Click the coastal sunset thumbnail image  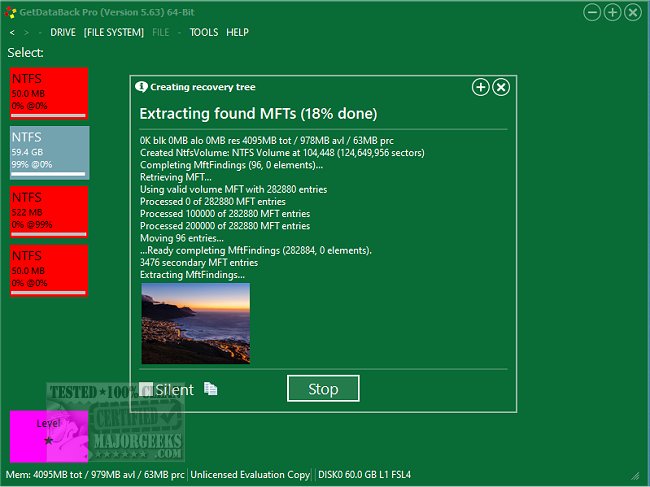point(196,323)
